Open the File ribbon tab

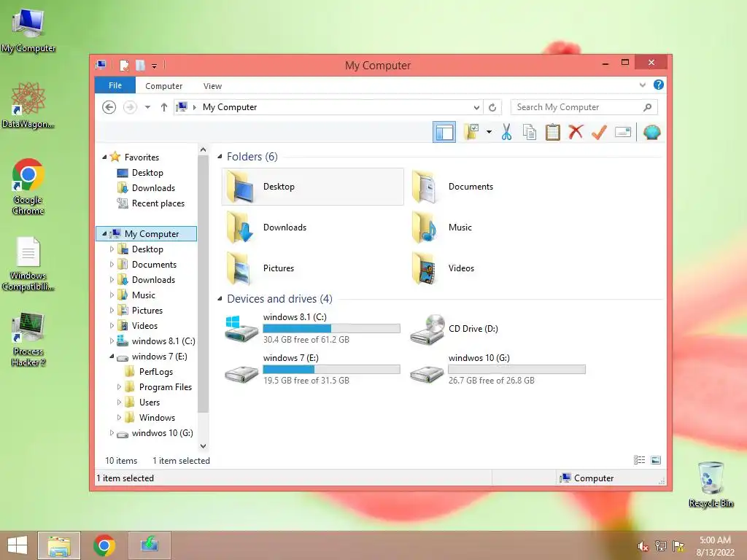click(x=115, y=85)
